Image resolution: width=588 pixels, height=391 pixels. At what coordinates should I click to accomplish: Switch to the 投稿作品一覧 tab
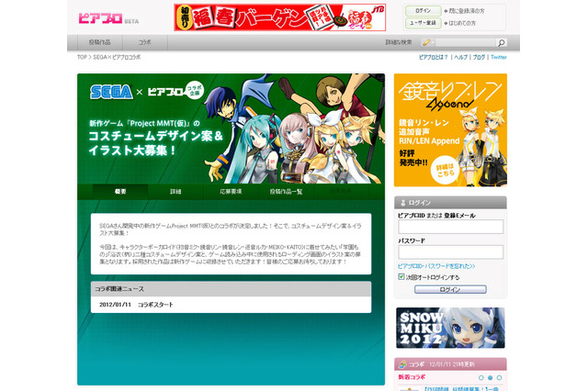tap(286, 192)
